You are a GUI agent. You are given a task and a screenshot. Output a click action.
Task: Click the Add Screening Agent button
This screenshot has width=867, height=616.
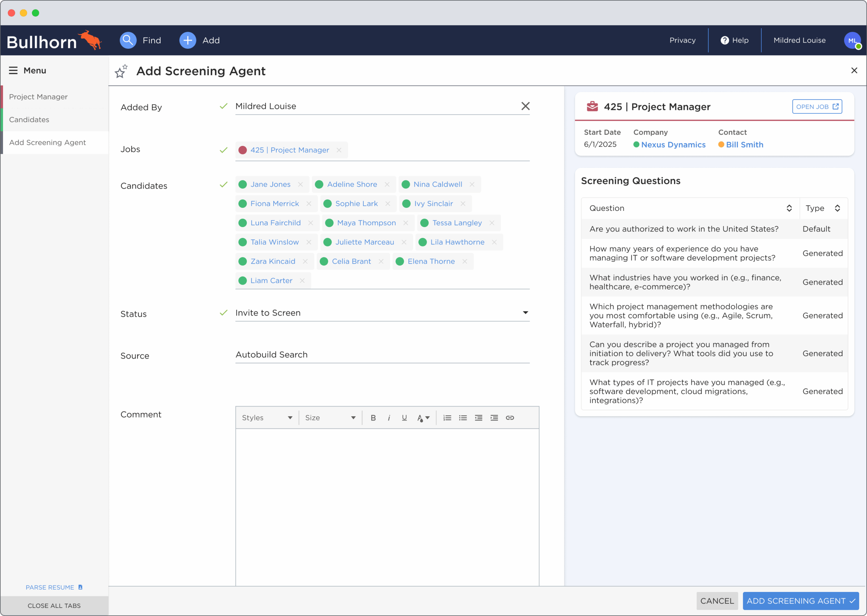point(800,601)
